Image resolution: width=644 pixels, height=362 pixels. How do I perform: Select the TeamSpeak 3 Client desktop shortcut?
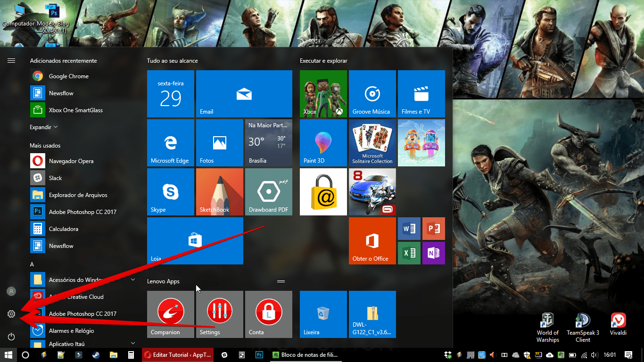click(x=583, y=328)
